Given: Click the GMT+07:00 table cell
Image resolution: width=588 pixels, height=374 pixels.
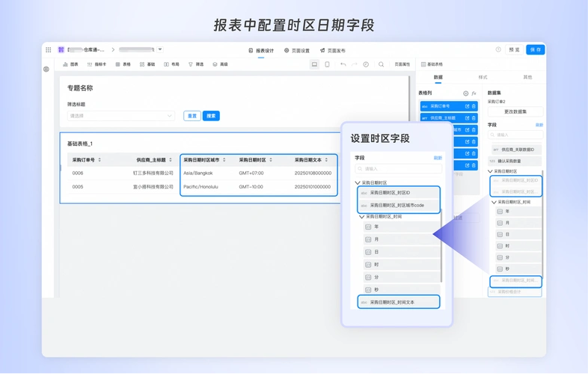Looking at the screenshot, I should point(251,174).
